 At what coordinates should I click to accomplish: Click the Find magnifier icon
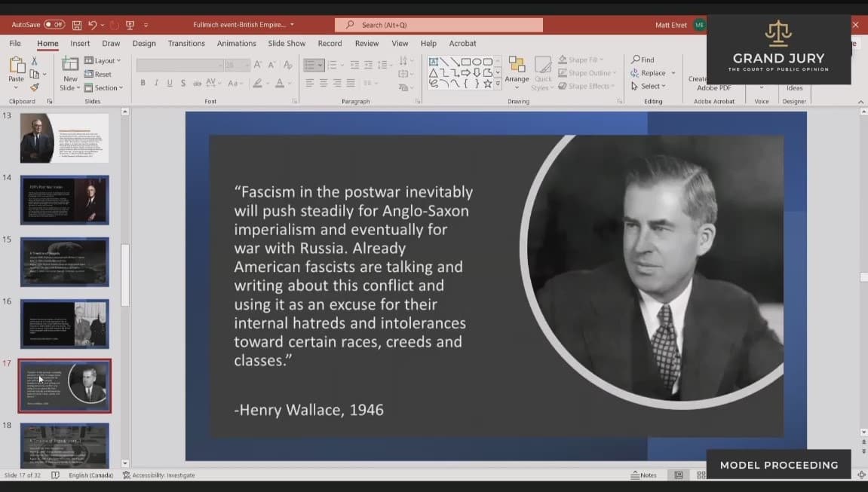click(636, 60)
